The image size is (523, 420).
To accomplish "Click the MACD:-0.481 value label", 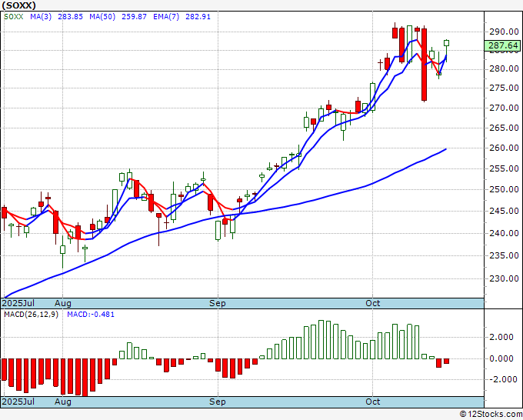I will [91, 315].
